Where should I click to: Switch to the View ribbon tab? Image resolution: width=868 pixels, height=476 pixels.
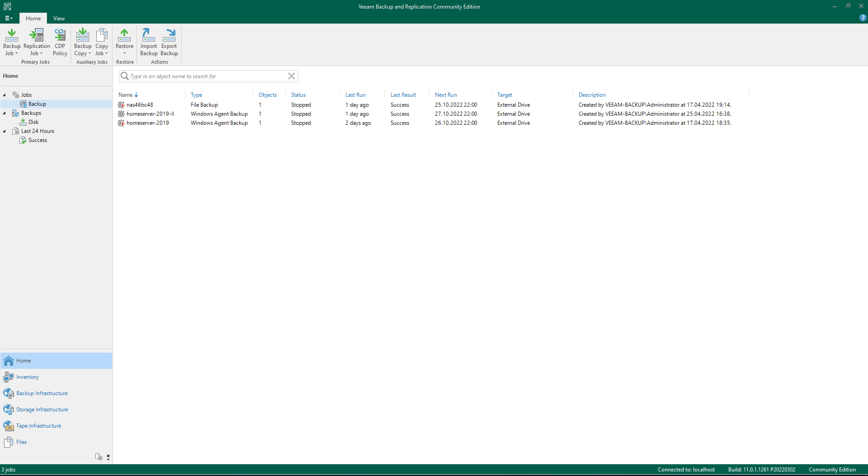click(59, 19)
